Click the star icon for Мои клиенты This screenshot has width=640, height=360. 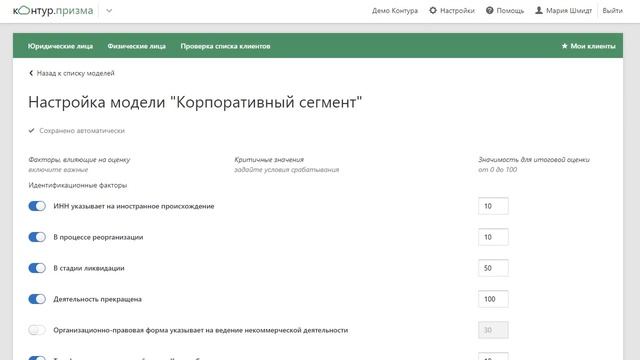point(564,46)
